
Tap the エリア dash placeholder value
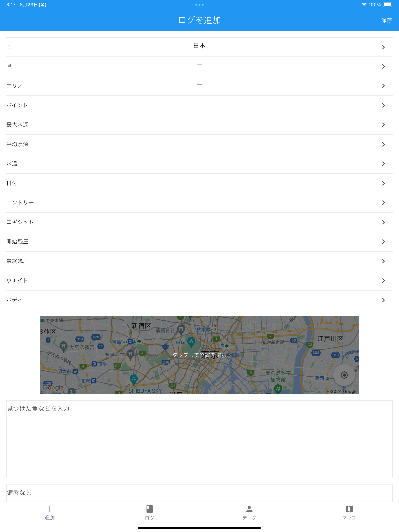pyautogui.click(x=199, y=85)
